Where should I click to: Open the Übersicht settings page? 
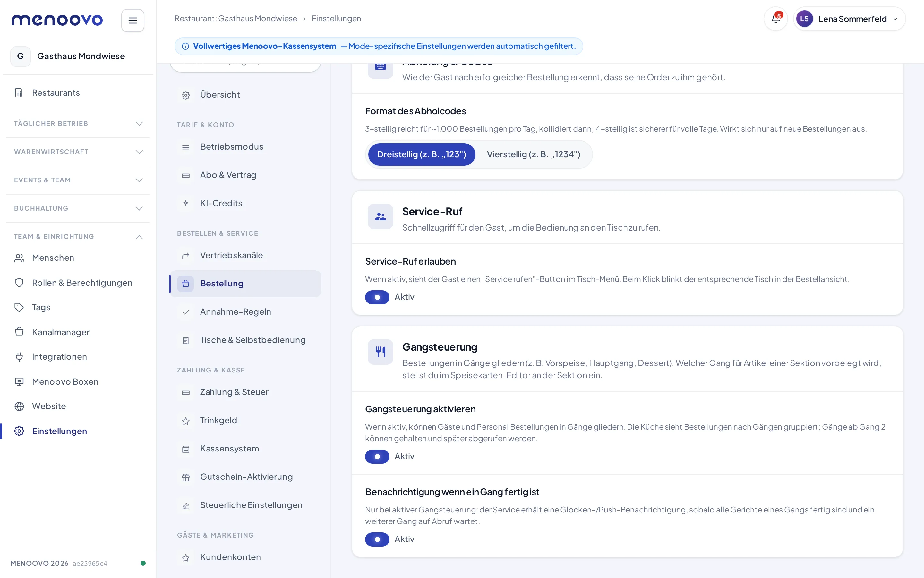click(x=245, y=95)
